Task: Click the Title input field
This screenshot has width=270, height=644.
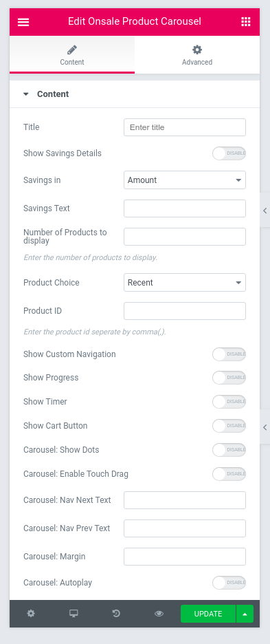Action: (x=185, y=127)
